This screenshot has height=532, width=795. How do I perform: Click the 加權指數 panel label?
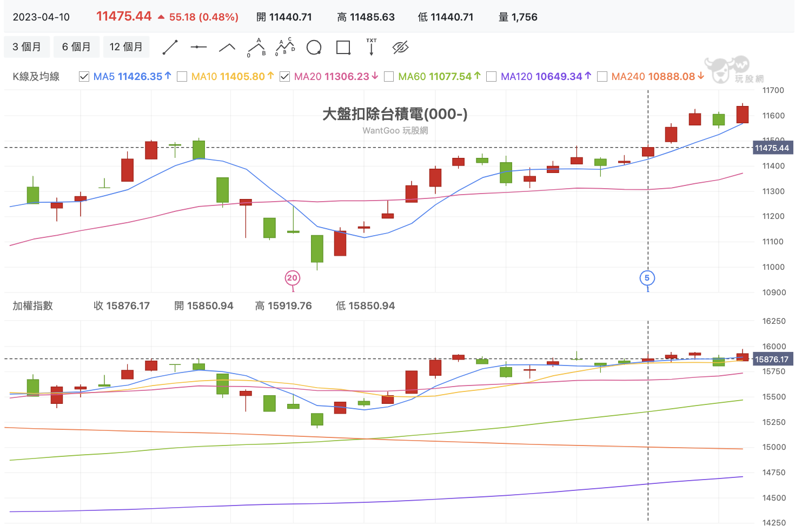(33, 306)
